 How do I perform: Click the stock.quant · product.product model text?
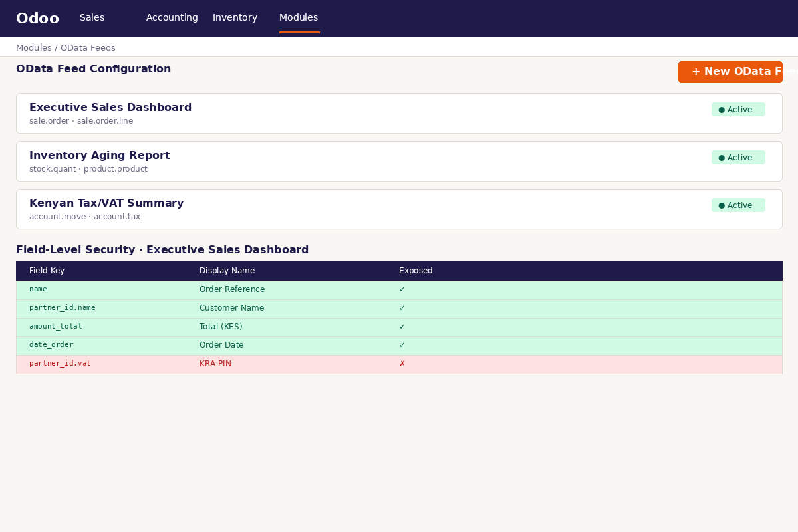click(88, 169)
